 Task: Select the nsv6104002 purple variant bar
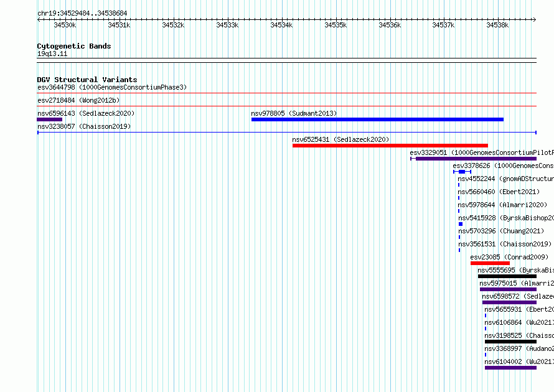click(510, 368)
